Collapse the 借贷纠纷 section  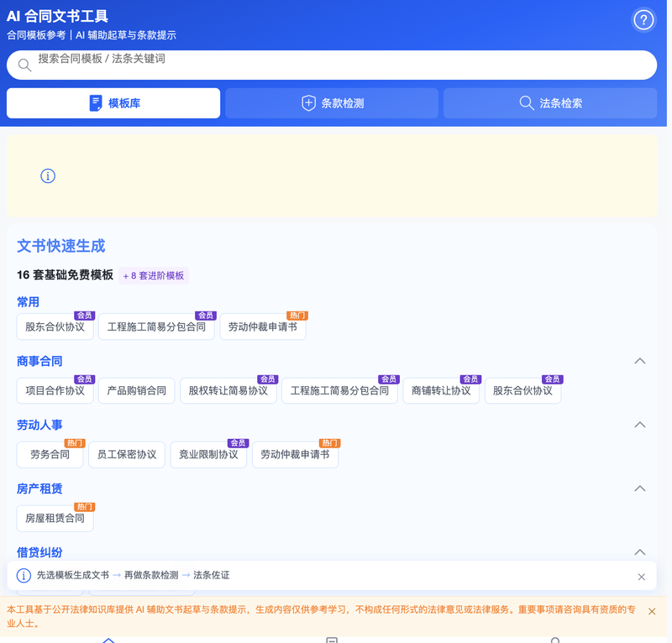coord(639,552)
